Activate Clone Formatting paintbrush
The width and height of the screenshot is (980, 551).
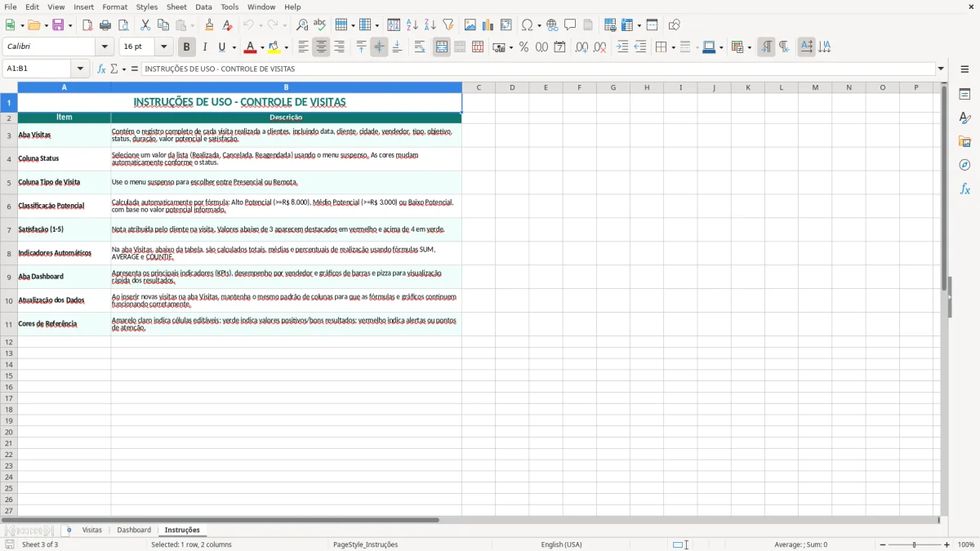[210, 25]
